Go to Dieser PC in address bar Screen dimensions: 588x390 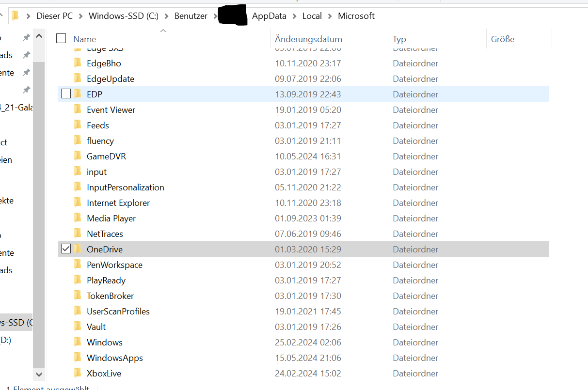click(x=54, y=16)
